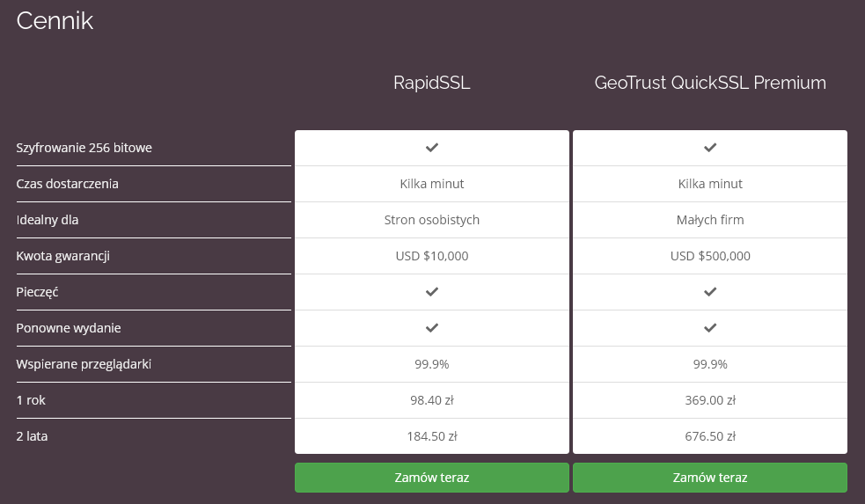Click RapidSSL 1 rok price 98.40 zł
This screenshot has height=504, width=865.
coord(432,400)
